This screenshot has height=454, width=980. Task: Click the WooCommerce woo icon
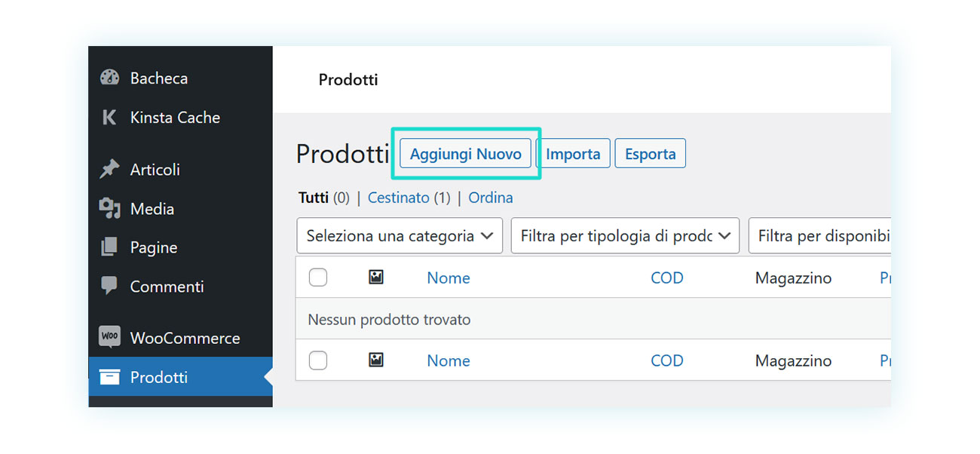(x=110, y=337)
